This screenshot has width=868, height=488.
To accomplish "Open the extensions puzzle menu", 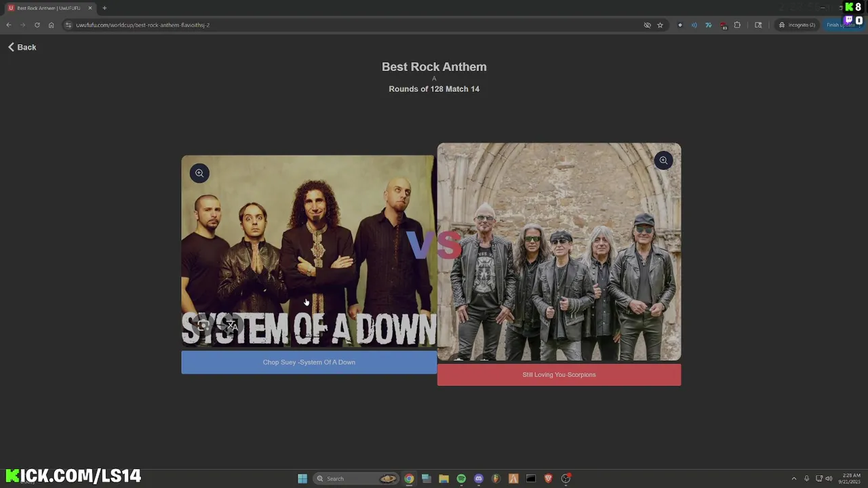I will (737, 25).
